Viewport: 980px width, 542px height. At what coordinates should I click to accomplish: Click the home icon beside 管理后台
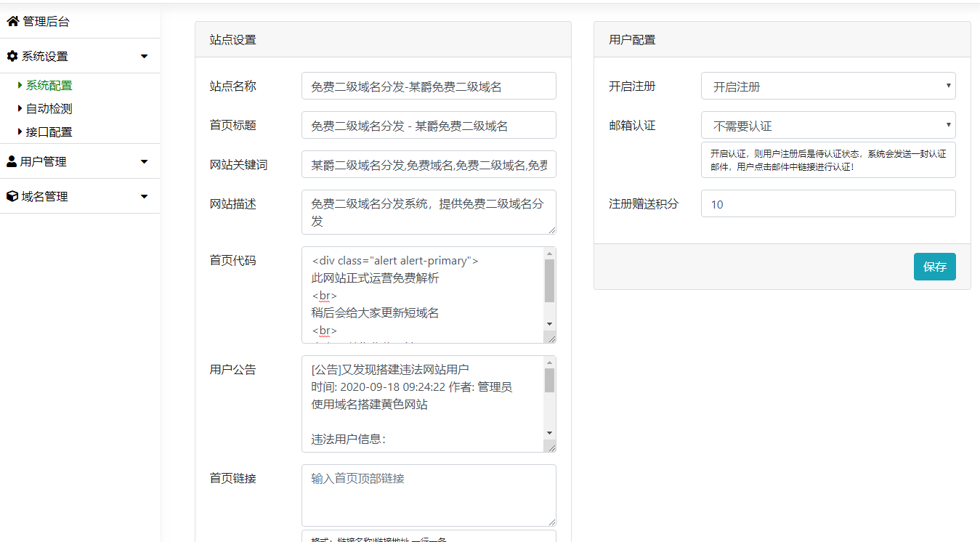click(x=12, y=22)
